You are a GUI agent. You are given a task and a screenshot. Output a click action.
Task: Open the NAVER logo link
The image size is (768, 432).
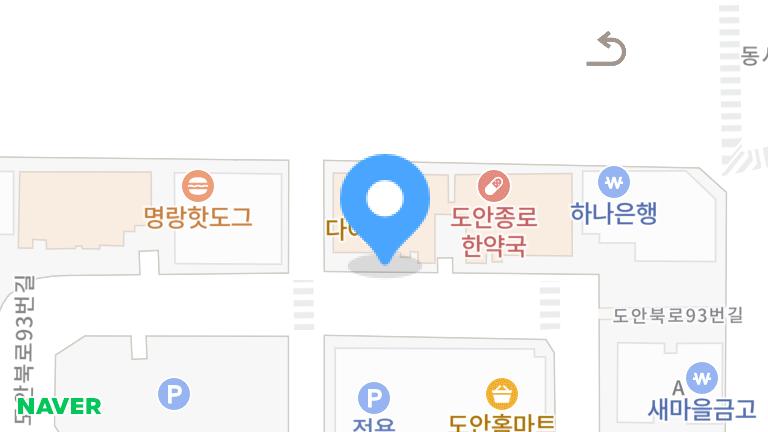pos(59,406)
